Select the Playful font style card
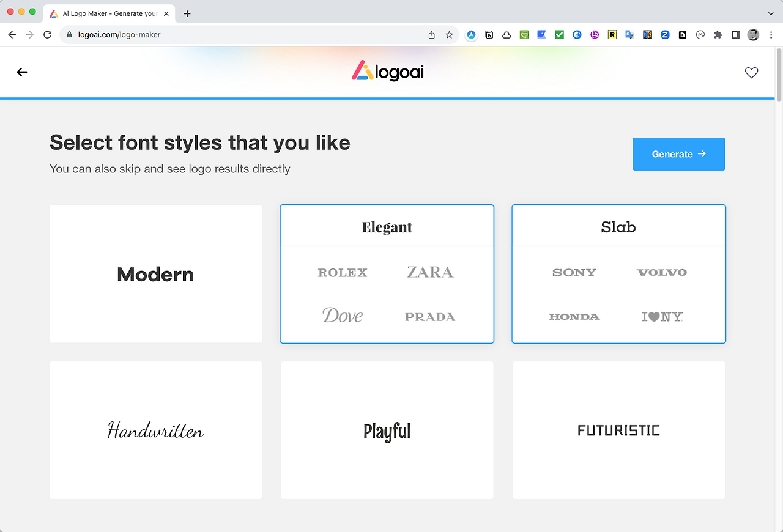 [387, 430]
